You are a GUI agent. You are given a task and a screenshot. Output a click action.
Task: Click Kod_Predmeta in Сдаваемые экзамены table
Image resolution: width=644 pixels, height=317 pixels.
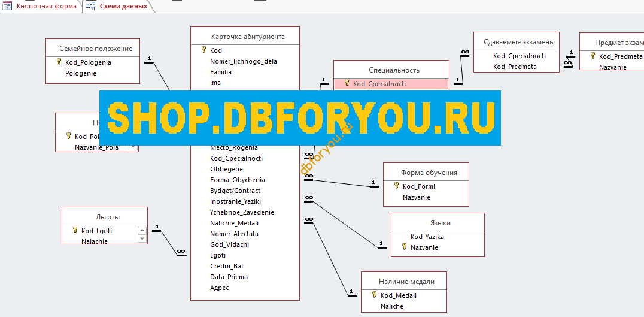coord(517,66)
